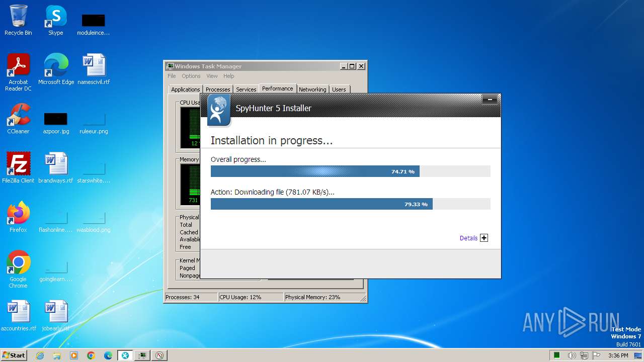Select goinglearn desktop file
This screenshot has height=362, width=644.
tap(56, 270)
